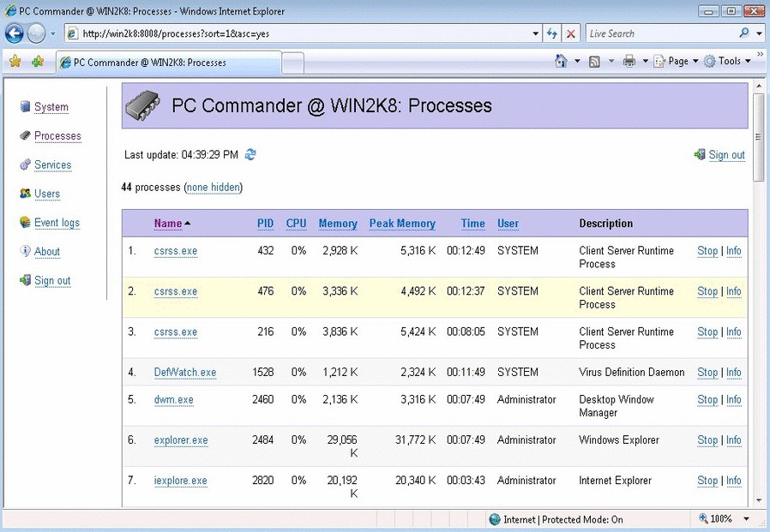View Info for iexplore.exe
770x532 pixels.
click(x=734, y=481)
